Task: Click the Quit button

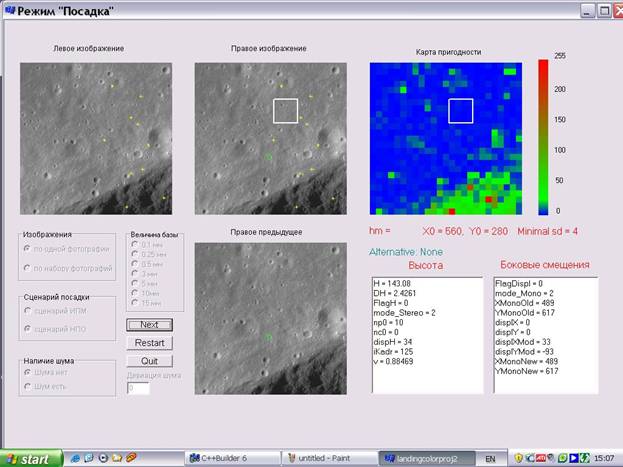Action: coord(149,361)
